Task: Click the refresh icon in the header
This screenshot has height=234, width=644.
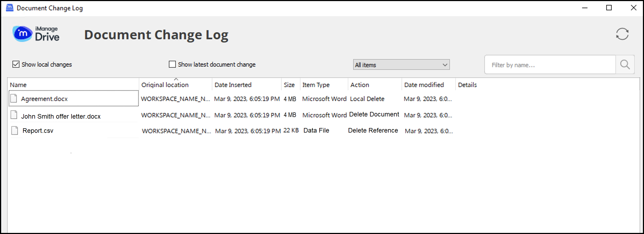Action: click(x=622, y=34)
